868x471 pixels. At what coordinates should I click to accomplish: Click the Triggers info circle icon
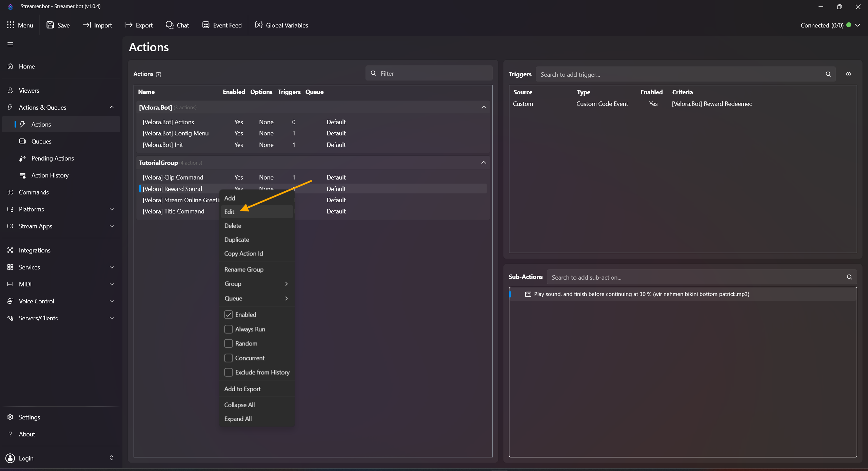(x=848, y=74)
